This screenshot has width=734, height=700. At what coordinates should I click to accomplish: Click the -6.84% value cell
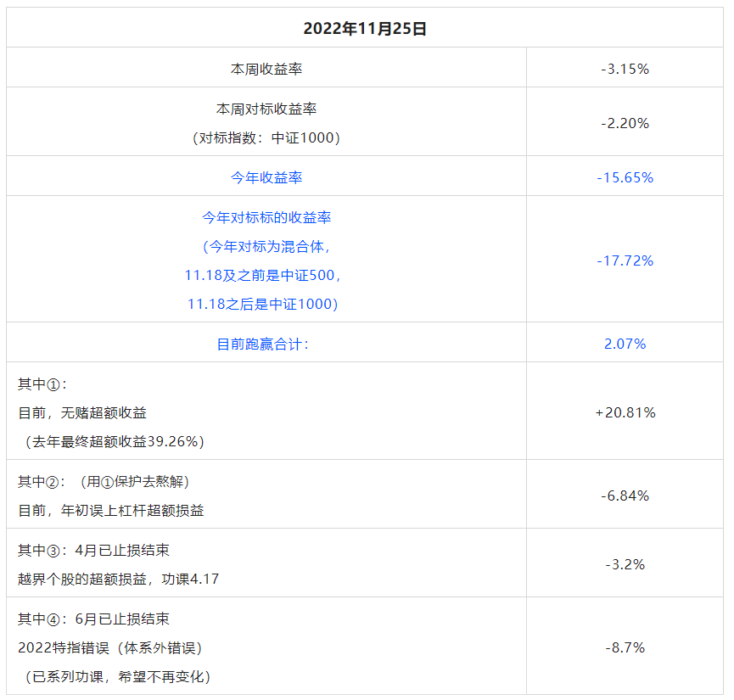(625, 496)
